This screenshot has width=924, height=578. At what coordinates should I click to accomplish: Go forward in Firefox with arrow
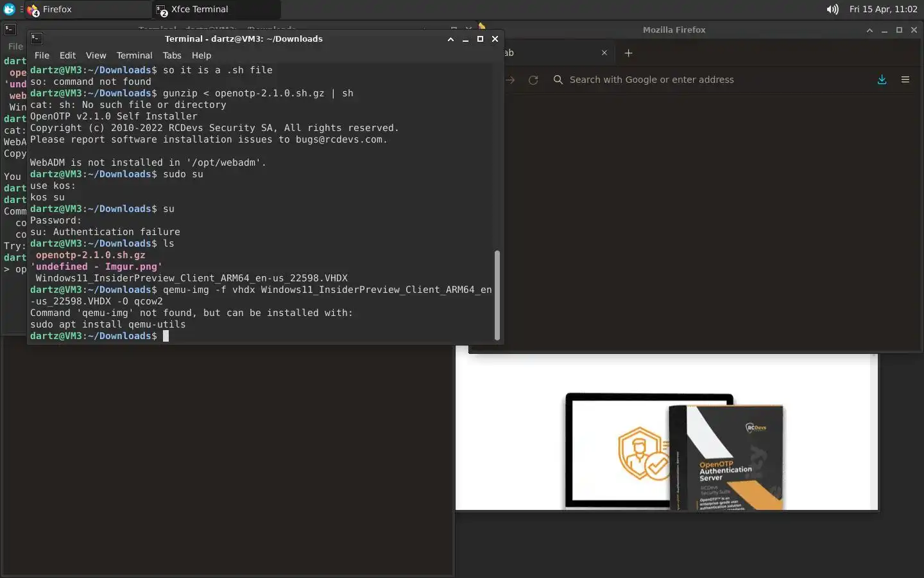pyautogui.click(x=510, y=80)
